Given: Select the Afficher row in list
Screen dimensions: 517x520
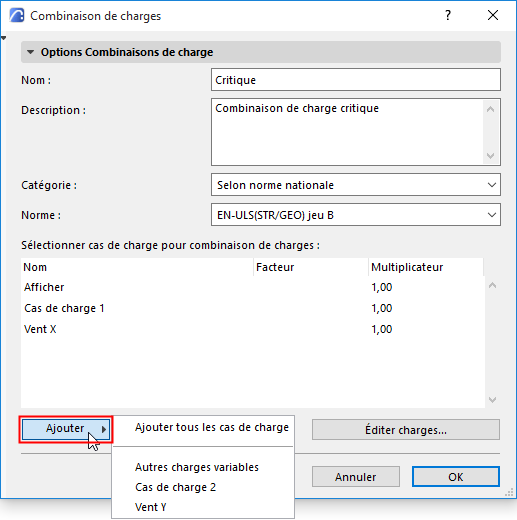Looking at the screenshot, I should point(252,287).
